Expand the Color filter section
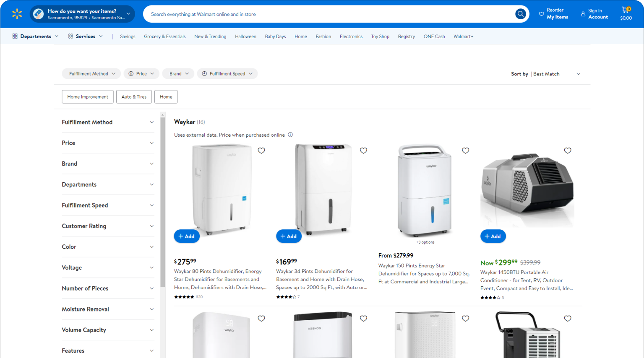Viewport: 644px width, 358px height. tap(108, 247)
